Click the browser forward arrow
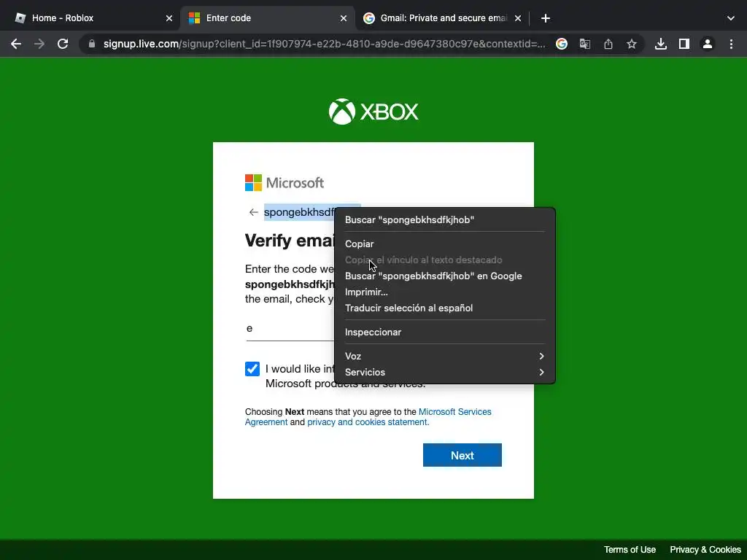 (39, 44)
